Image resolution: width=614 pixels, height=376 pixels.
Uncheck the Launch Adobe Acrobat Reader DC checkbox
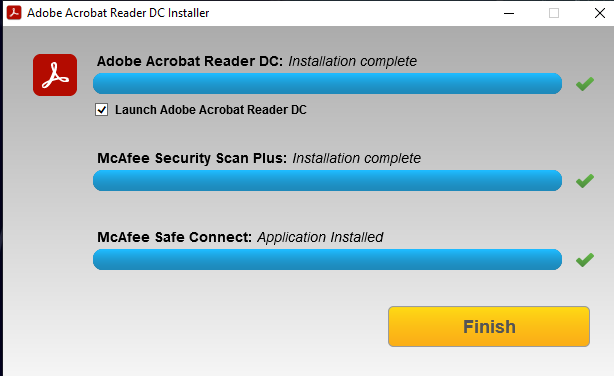coord(101,110)
